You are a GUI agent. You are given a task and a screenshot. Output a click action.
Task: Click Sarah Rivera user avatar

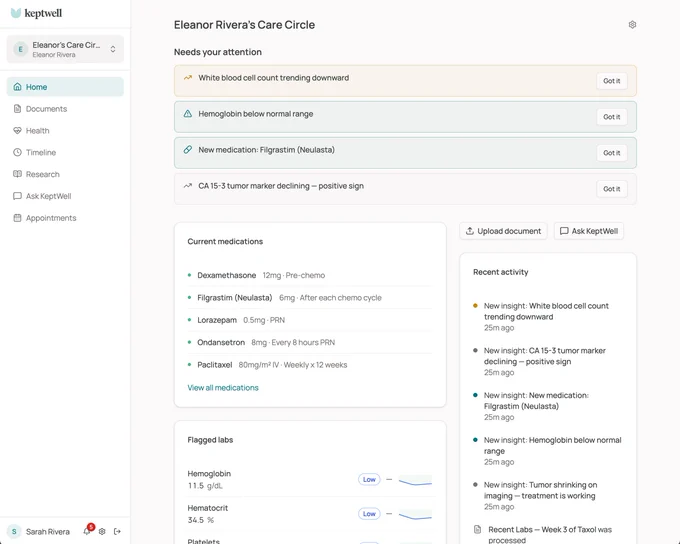[x=14, y=531]
